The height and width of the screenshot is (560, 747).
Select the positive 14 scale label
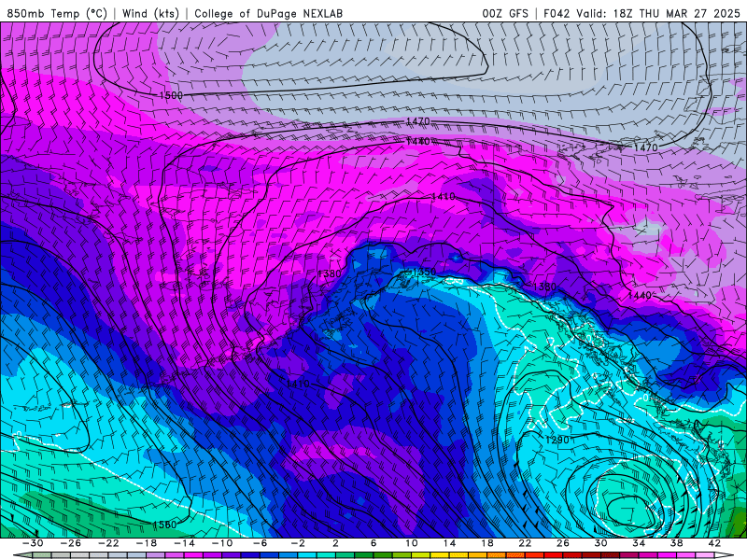coord(449,543)
